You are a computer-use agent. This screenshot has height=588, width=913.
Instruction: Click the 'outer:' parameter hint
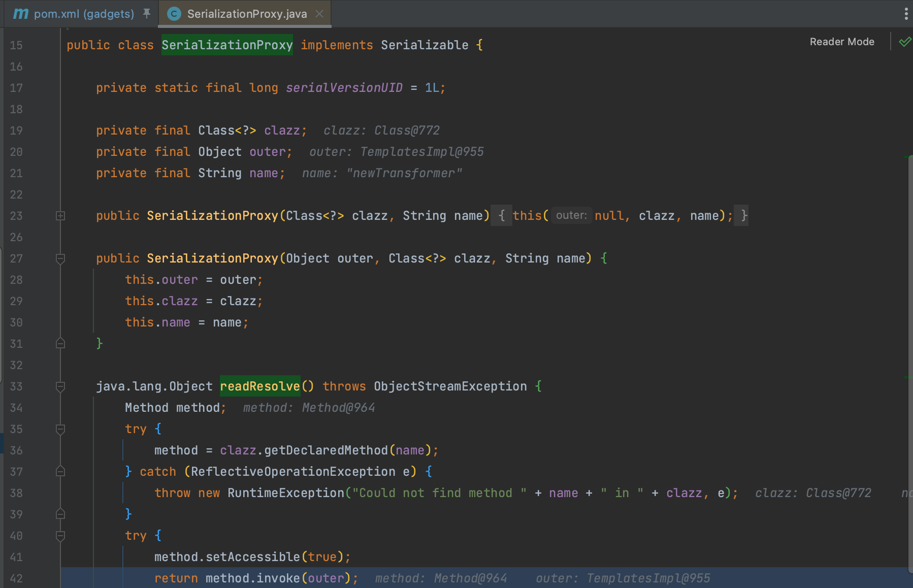click(571, 215)
